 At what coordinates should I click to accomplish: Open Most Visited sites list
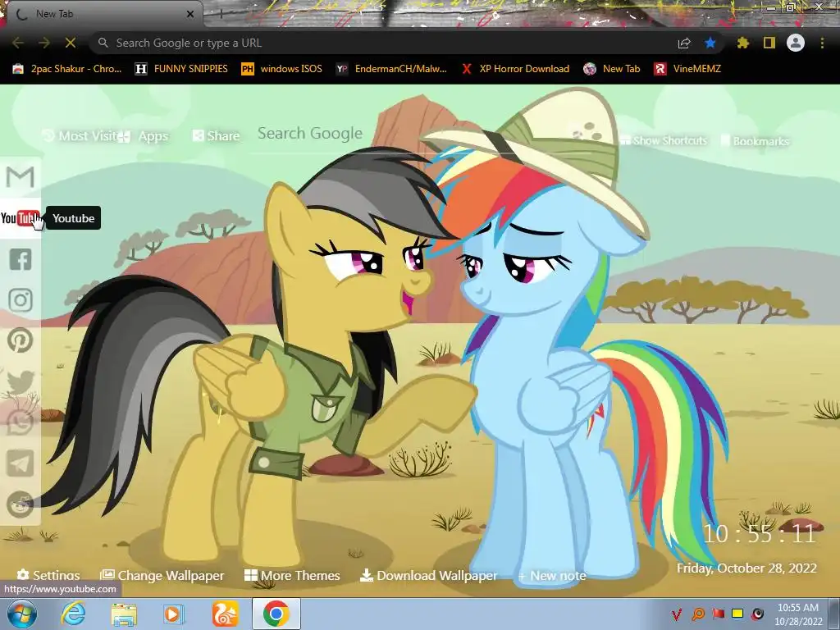click(x=80, y=136)
